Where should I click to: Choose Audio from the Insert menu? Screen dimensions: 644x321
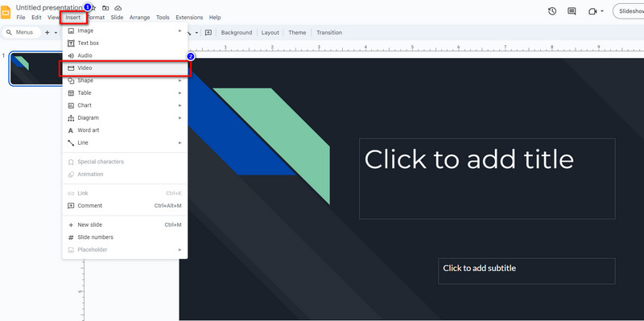125,56
